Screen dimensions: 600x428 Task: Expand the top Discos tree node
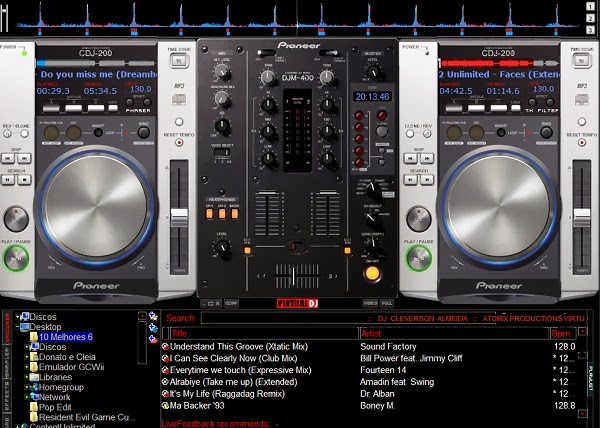click(17, 317)
